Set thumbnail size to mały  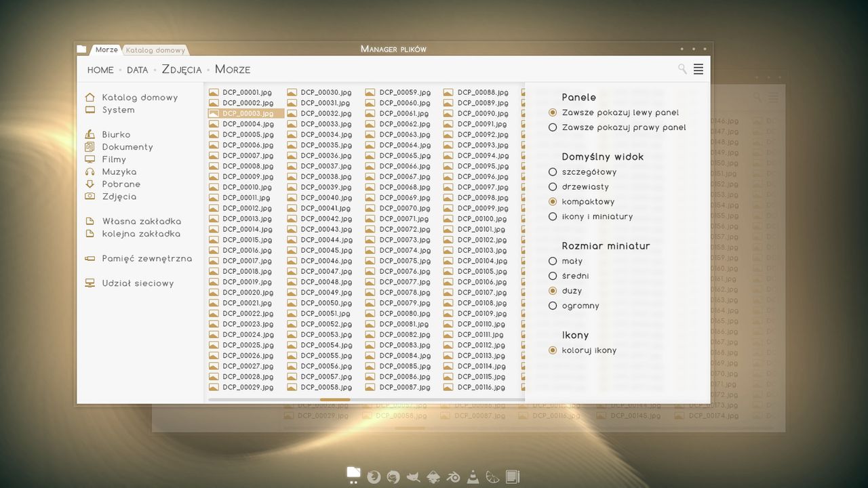(x=566, y=262)
